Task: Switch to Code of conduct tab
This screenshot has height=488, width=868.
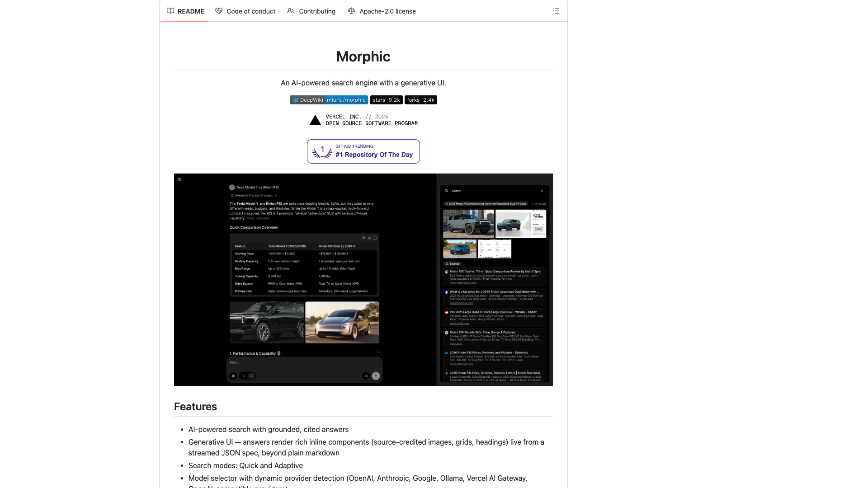Action: tap(245, 11)
